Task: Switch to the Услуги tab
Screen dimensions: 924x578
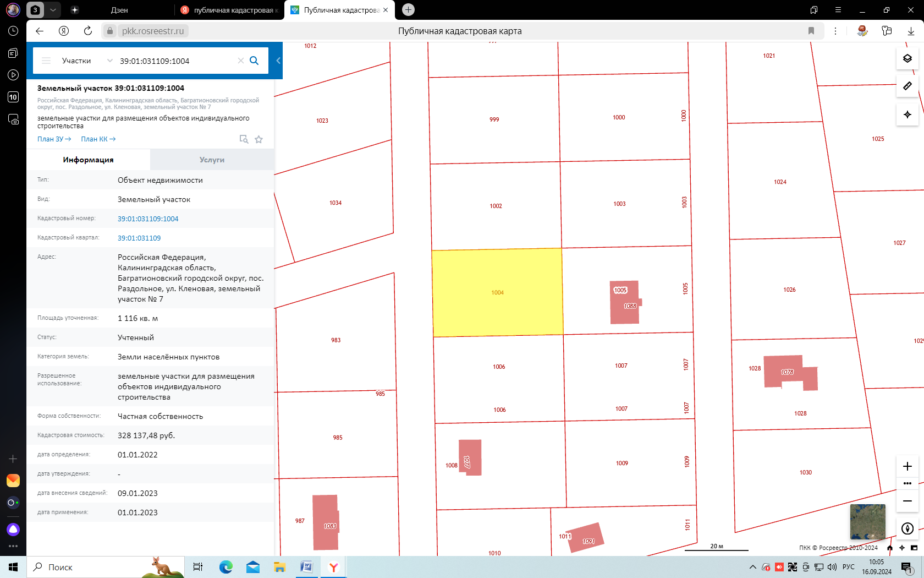Action: point(212,160)
